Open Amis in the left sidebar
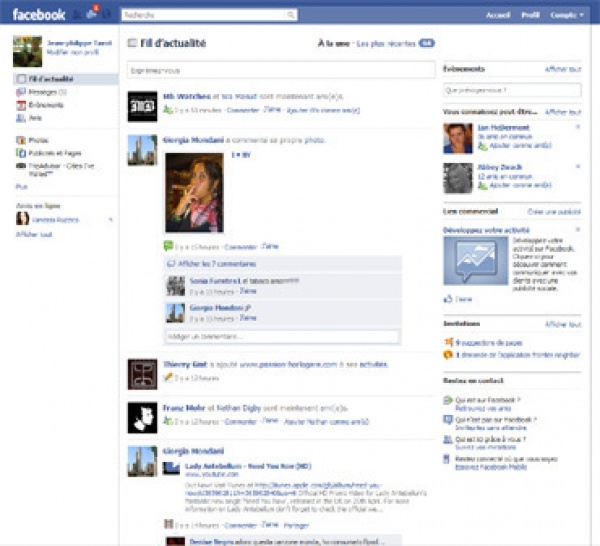600x546 pixels. tap(29, 118)
